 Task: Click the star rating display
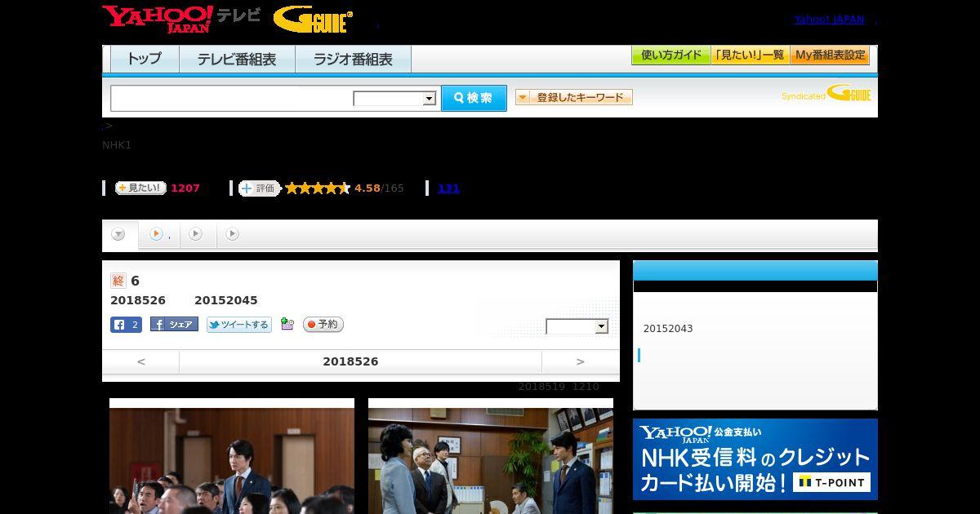click(x=318, y=188)
